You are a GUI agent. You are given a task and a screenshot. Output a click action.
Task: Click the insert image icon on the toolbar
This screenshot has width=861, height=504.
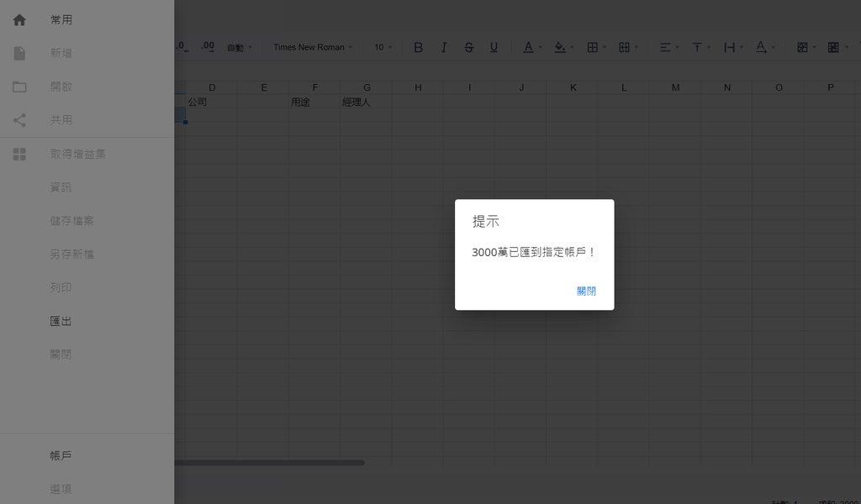point(800,48)
